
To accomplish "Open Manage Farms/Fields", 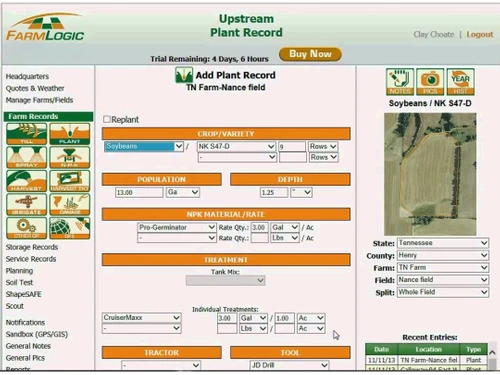I will tap(39, 100).
